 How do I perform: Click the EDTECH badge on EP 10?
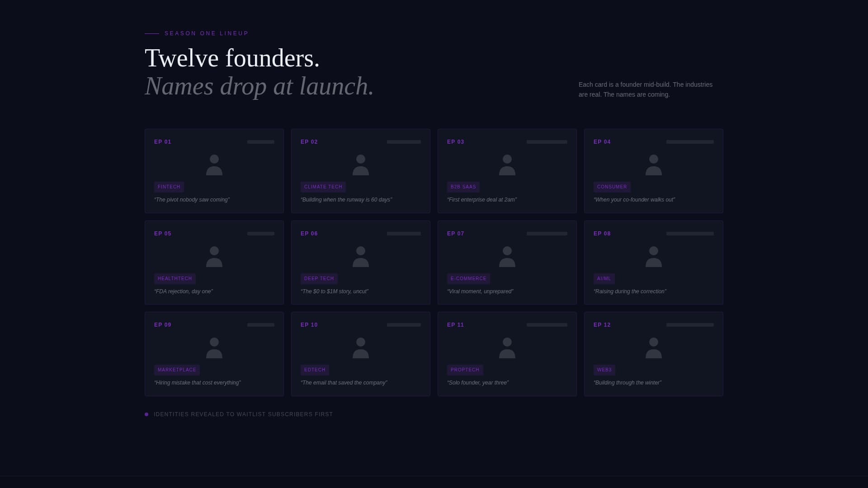click(x=315, y=370)
